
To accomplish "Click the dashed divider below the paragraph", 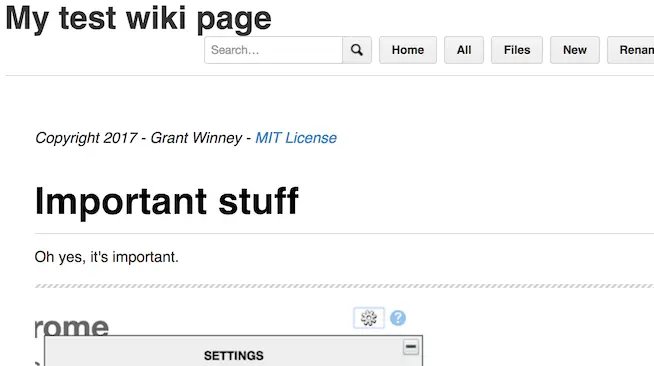I will click(x=344, y=286).
